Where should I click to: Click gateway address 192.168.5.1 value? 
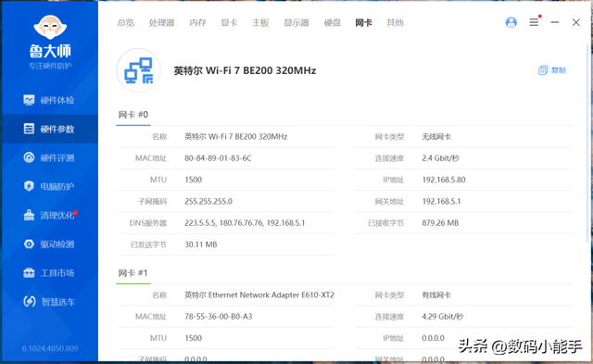(441, 201)
